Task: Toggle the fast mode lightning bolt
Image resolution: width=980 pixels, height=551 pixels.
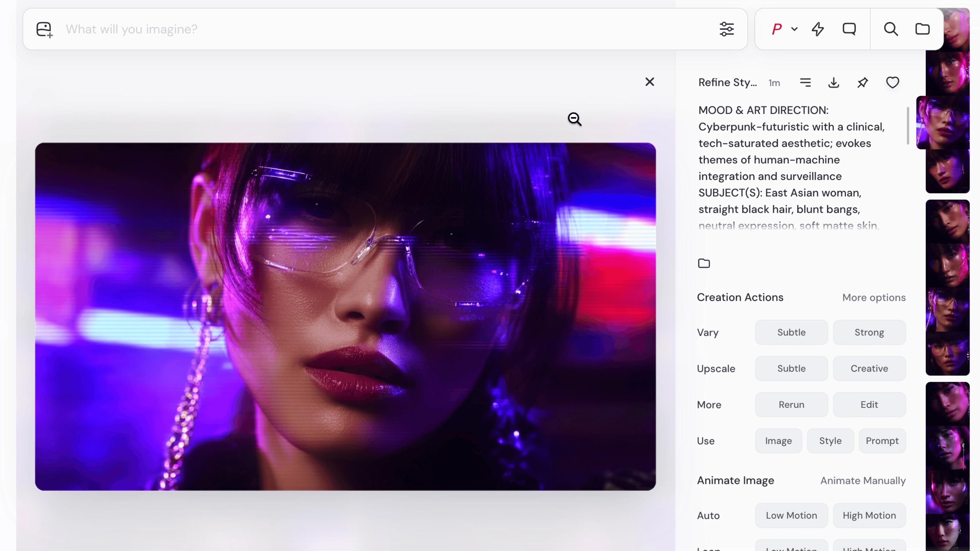Action: click(x=817, y=29)
